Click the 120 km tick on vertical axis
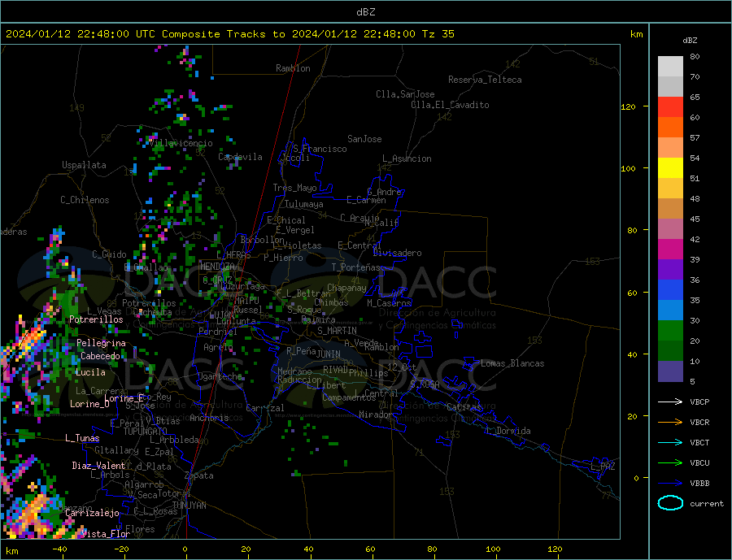 click(629, 106)
